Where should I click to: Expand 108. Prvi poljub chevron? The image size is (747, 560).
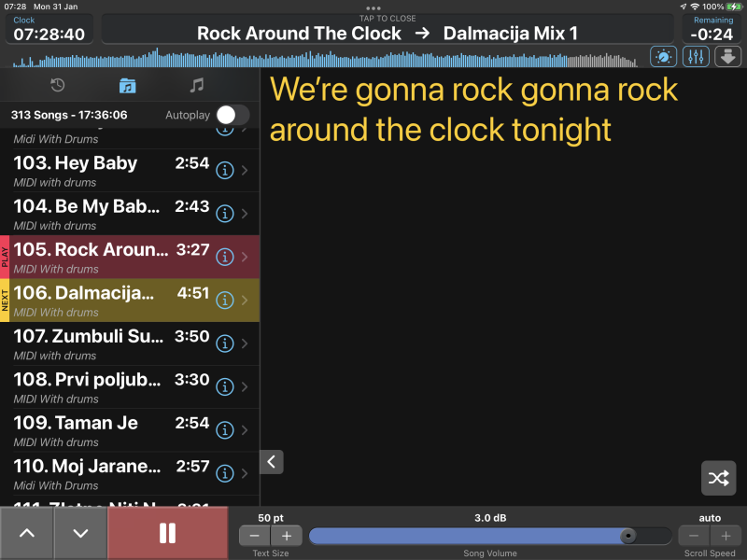coord(245,386)
